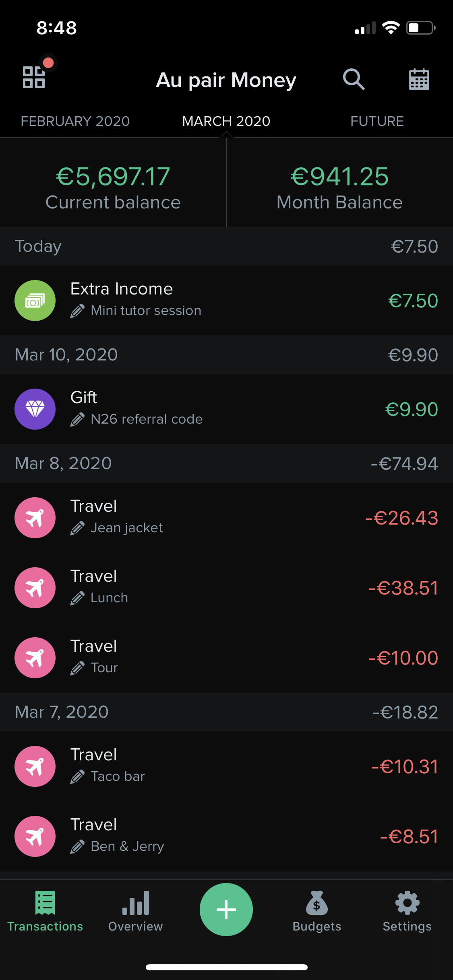Tap the Month Balance amount

pyautogui.click(x=339, y=177)
